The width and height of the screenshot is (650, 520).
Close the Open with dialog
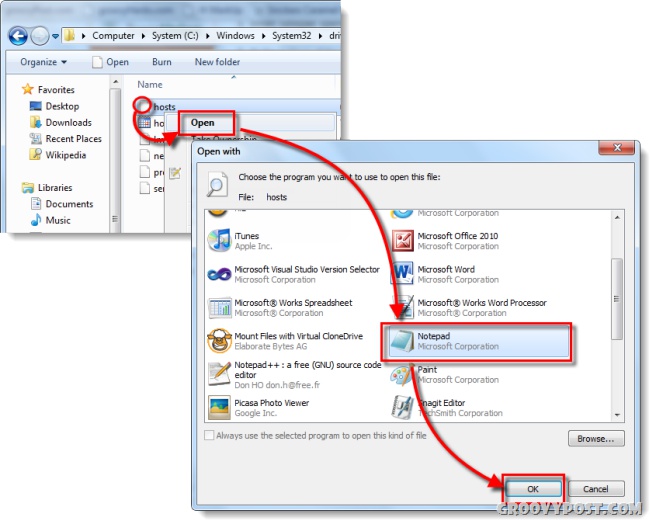click(617, 148)
